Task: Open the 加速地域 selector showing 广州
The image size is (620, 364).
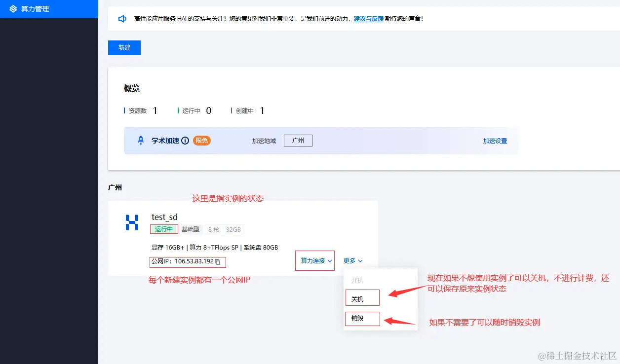Action: pyautogui.click(x=298, y=140)
